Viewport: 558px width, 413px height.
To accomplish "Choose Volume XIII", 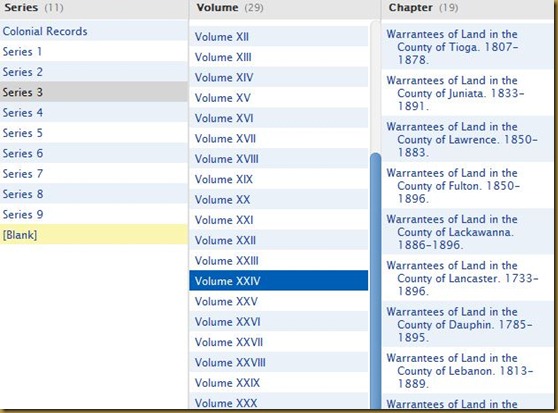I will [279, 57].
